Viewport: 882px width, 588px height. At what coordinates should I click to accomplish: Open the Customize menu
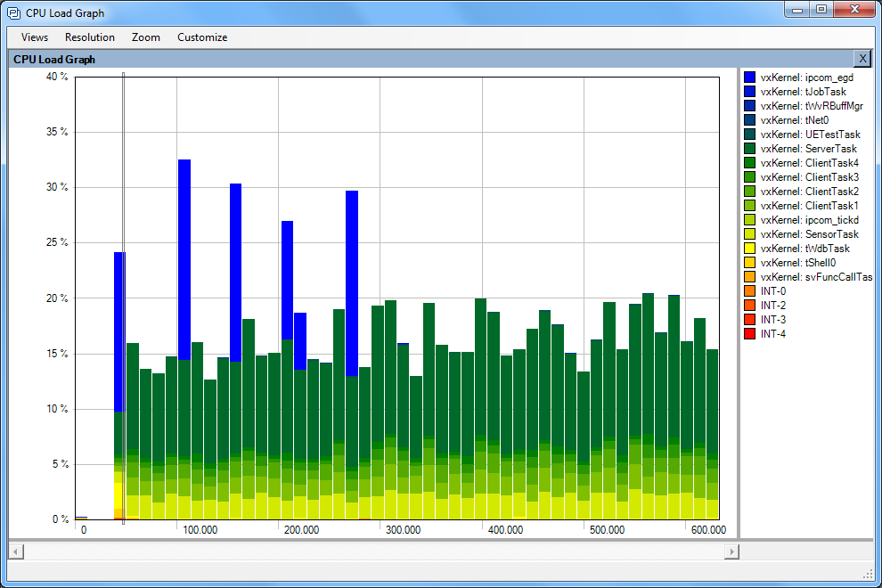pyautogui.click(x=202, y=37)
